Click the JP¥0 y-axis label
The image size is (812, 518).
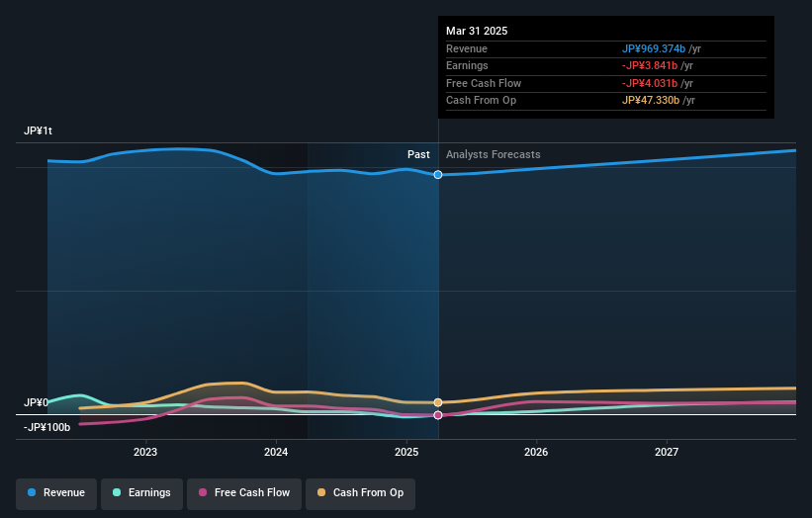pyautogui.click(x=36, y=402)
